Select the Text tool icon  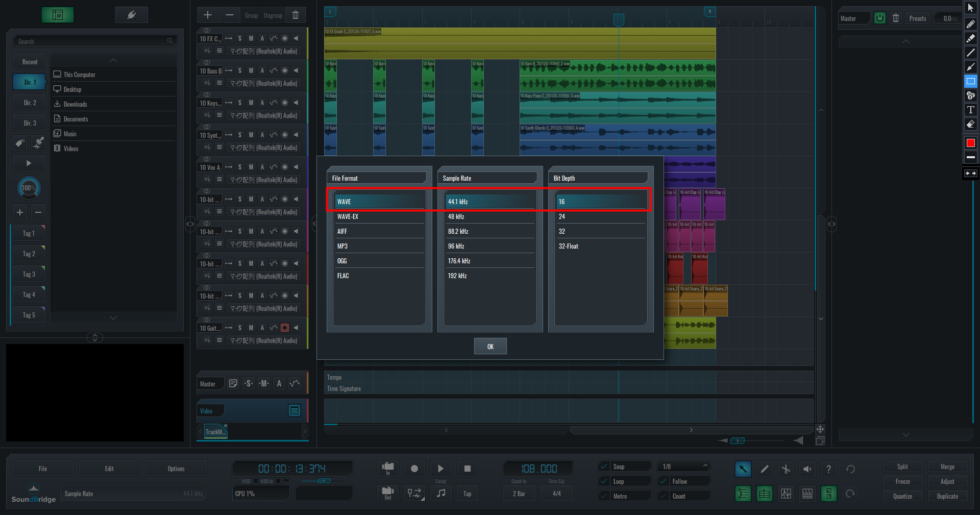tap(970, 110)
